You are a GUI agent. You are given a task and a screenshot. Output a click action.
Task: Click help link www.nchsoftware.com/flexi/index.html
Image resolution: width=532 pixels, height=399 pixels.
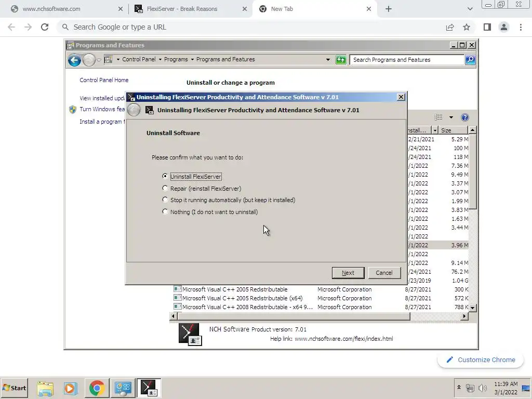click(344, 339)
